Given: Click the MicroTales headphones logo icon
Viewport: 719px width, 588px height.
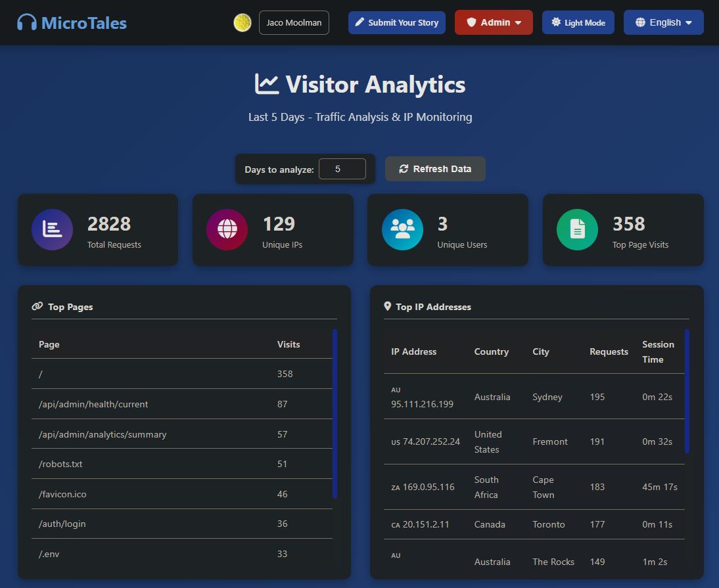Looking at the screenshot, I should click(27, 23).
